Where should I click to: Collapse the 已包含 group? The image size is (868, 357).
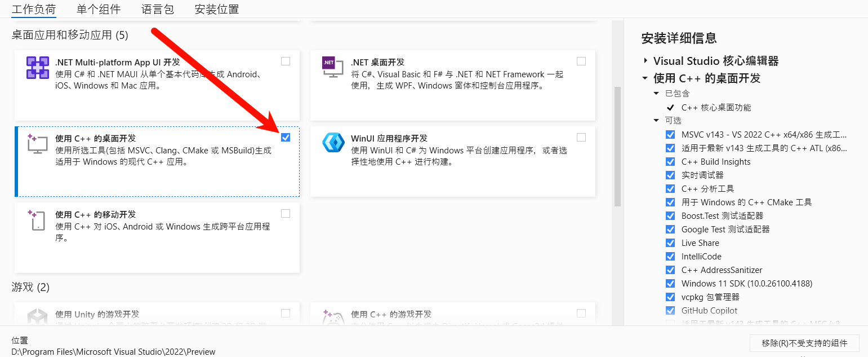[x=656, y=94]
